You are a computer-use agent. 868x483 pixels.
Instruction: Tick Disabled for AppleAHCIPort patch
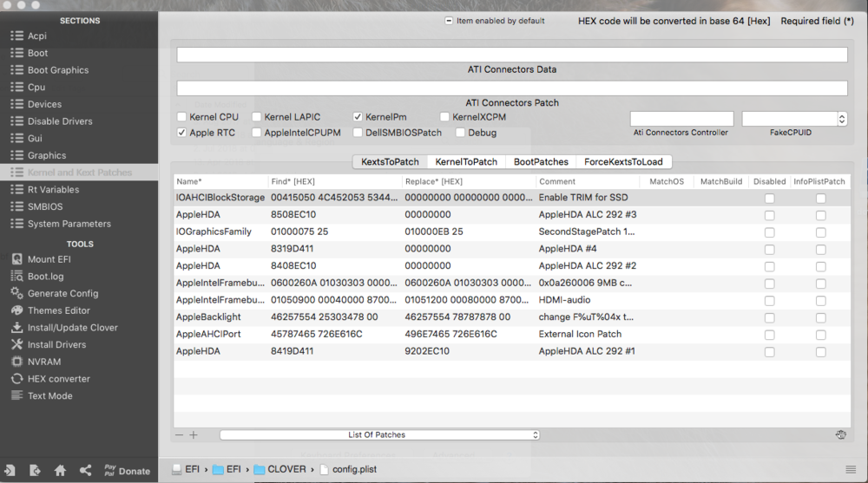(769, 335)
